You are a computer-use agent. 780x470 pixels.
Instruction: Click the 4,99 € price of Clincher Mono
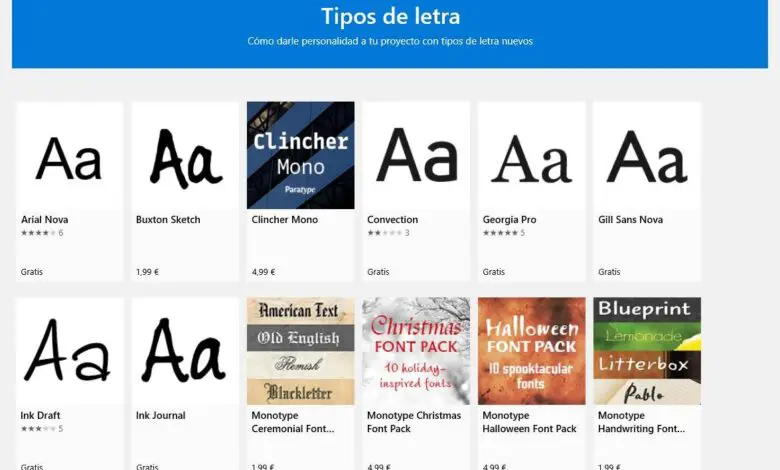point(263,272)
